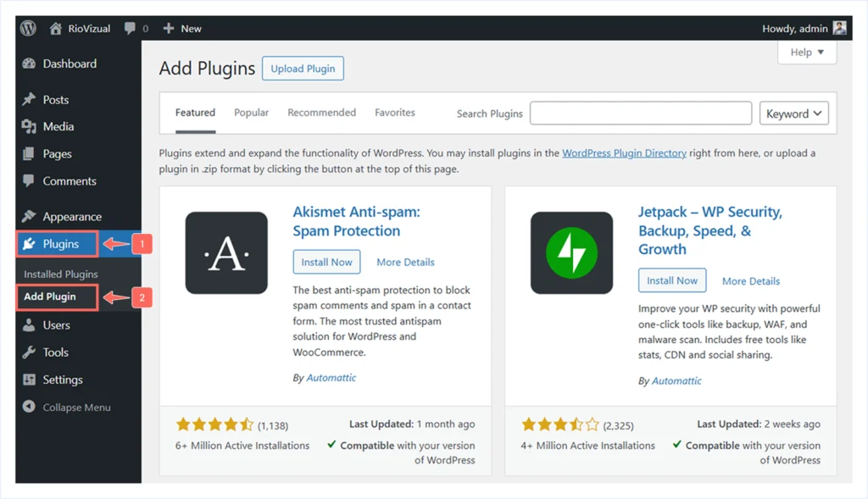Install the Akismet Anti-spam plugin
The width and height of the screenshot is (868, 499).
pos(326,262)
